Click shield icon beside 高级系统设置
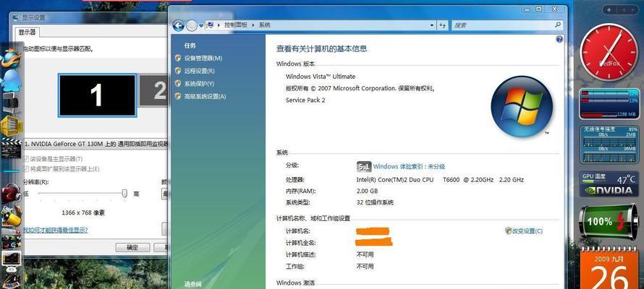This screenshot has height=289, width=644. (x=178, y=96)
